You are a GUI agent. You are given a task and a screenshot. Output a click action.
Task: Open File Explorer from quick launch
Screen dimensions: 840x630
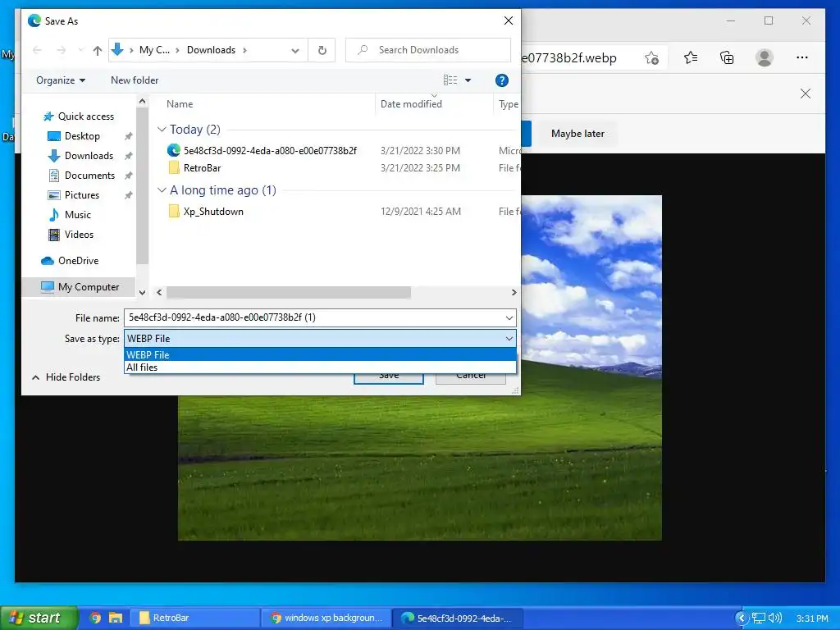click(115, 619)
